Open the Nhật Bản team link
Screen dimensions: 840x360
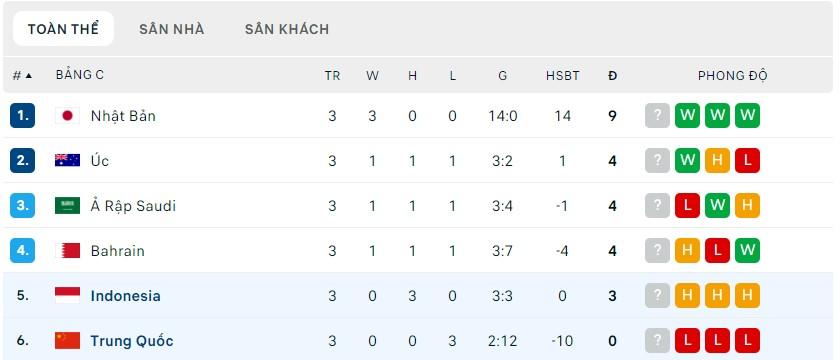[x=123, y=116]
